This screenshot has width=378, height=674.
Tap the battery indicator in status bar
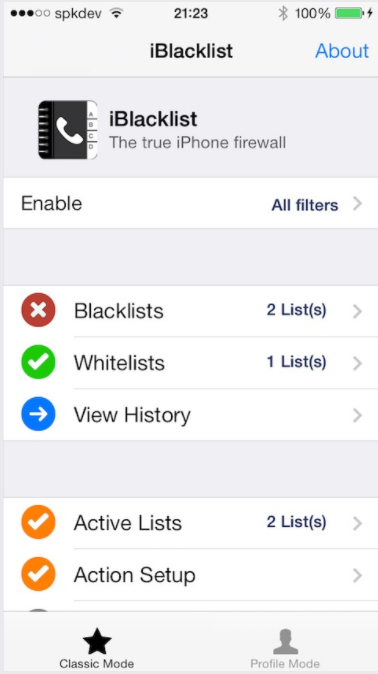(350, 14)
